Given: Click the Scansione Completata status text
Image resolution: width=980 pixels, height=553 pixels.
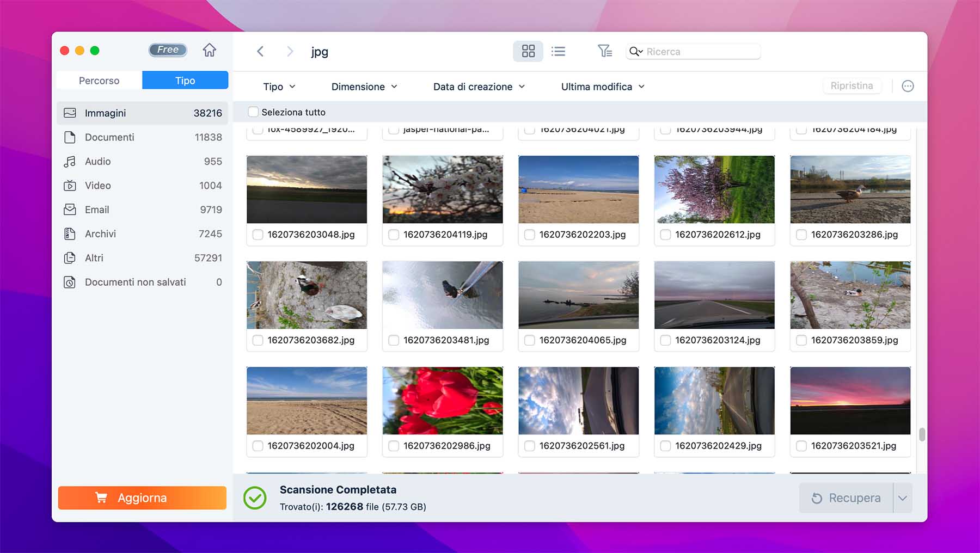Looking at the screenshot, I should (x=338, y=490).
